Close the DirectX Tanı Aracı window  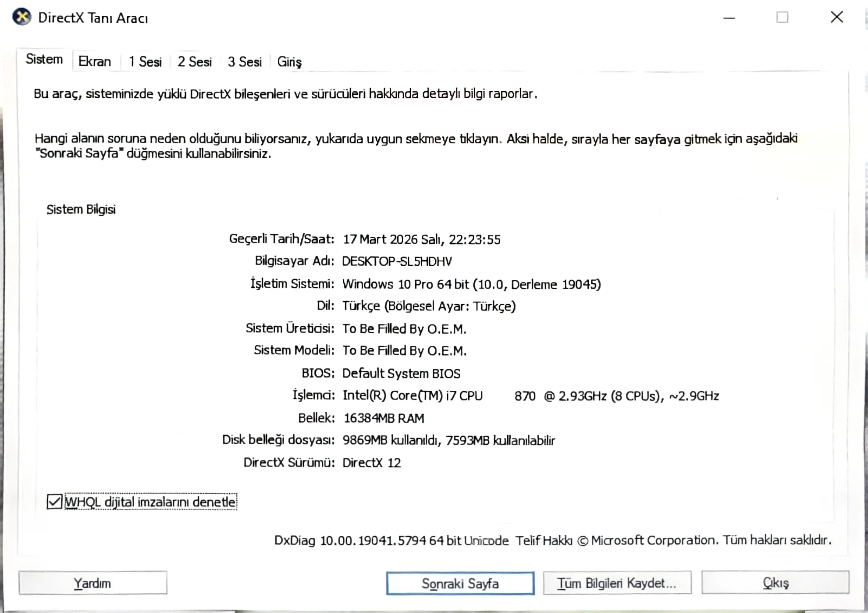coord(836,18)
